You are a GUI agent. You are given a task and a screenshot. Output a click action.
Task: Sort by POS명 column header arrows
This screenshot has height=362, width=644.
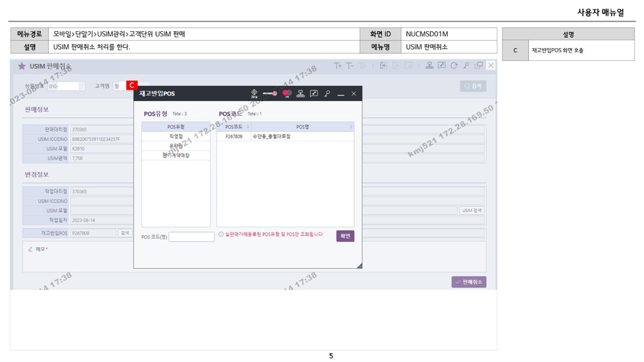[351, 127]
